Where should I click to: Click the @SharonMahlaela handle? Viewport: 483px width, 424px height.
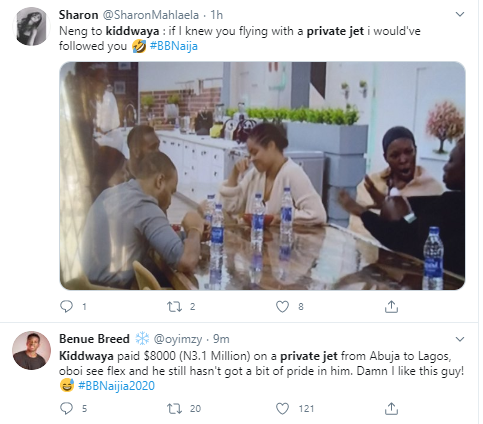(x=151, y=15)
